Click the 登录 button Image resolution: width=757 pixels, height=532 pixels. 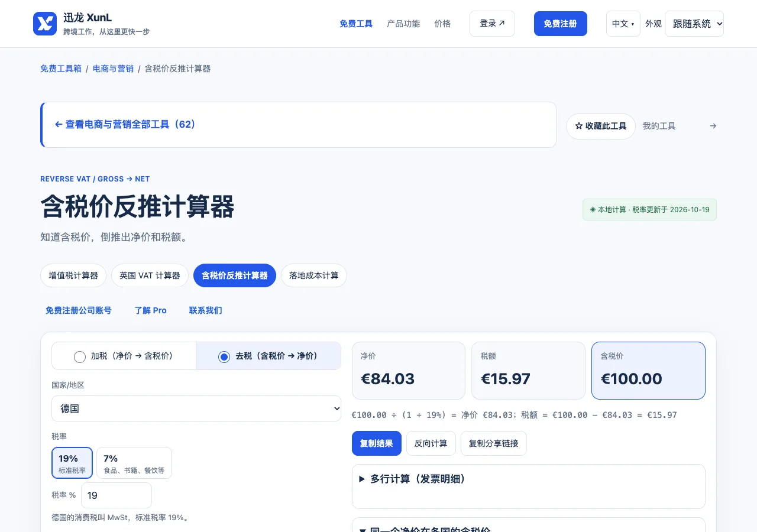[x=492, y=24]
